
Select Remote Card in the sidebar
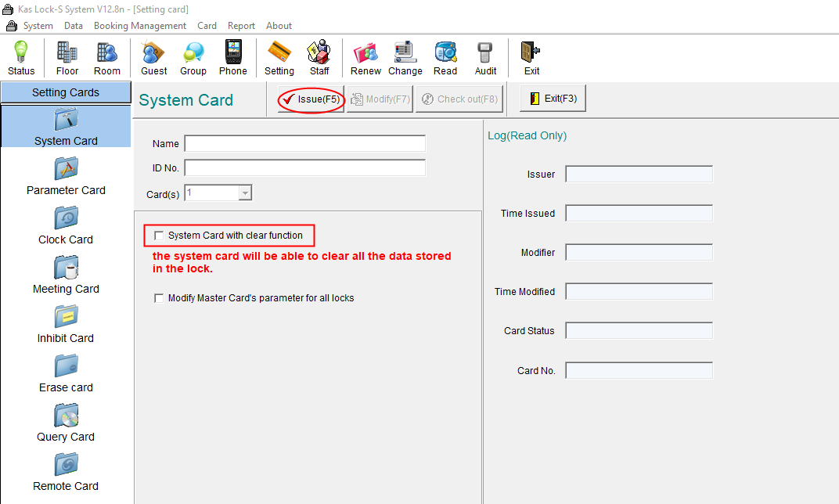pyautogui.click(x=66, y=471)
